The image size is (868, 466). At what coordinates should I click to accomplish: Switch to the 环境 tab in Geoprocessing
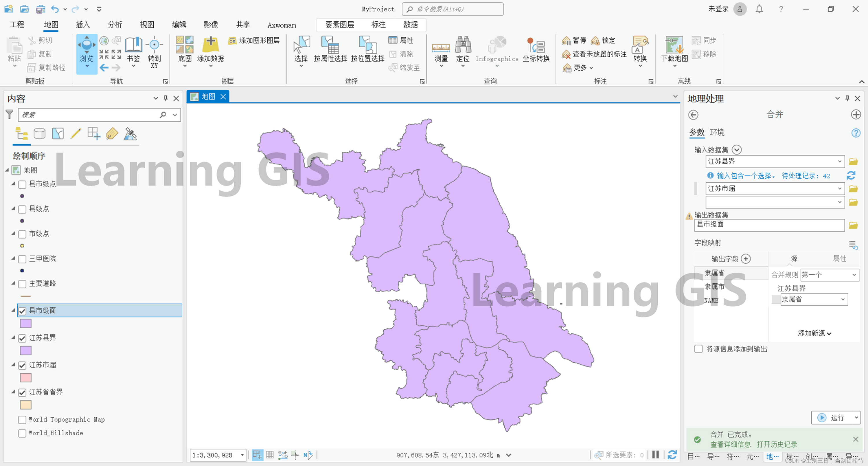(x=717, y=132)
